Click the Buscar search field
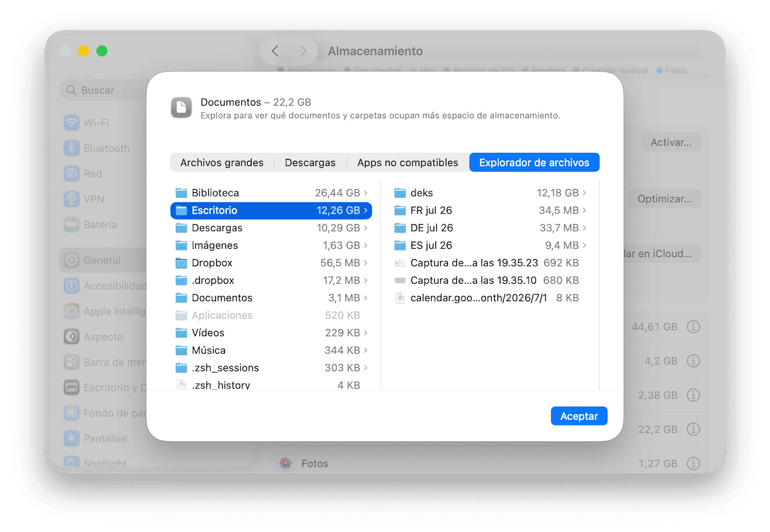The height and width of the screenshot is (532, 770). tap(103, 90)
